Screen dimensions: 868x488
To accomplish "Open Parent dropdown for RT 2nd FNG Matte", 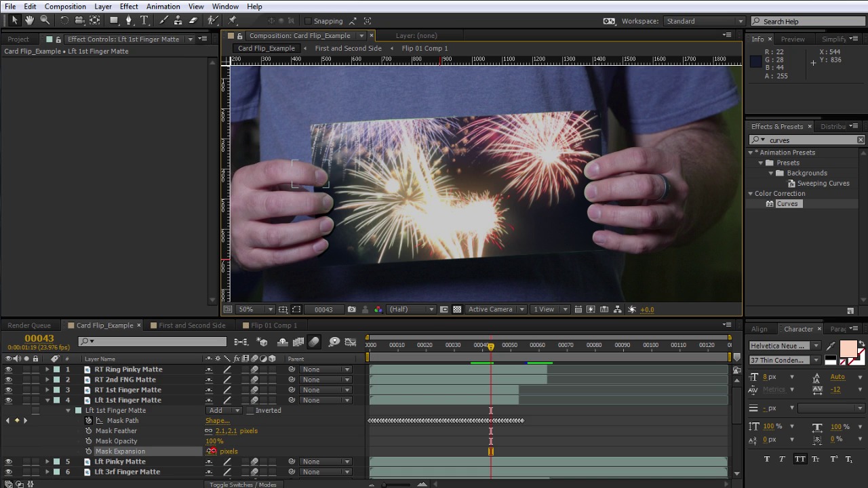I will pos(326,380).
